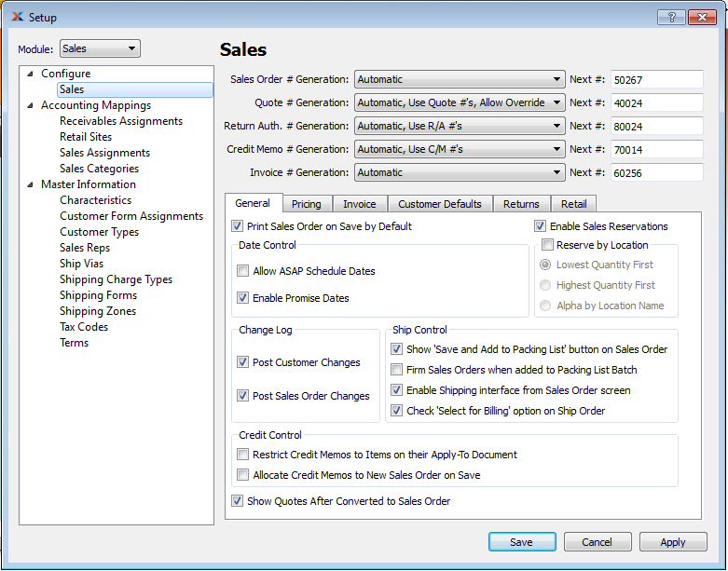Switch to the Pricing tab

click(x=306, y=204)
